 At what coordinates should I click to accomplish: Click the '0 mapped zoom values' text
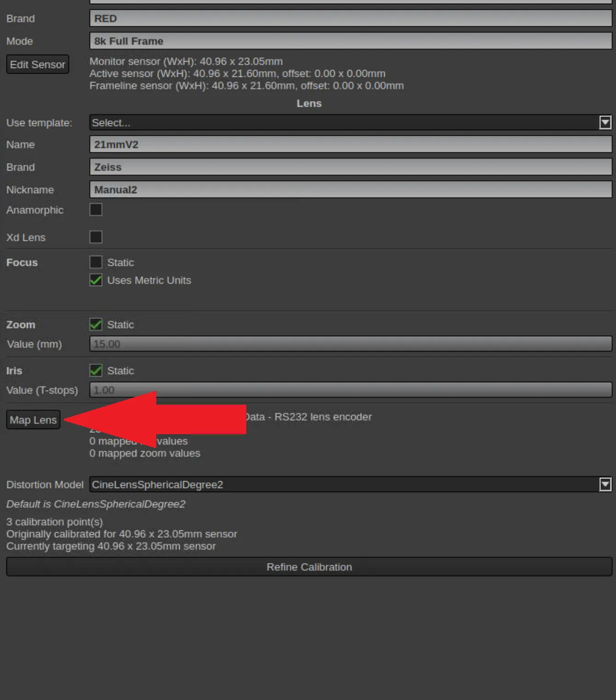(145, 453)
